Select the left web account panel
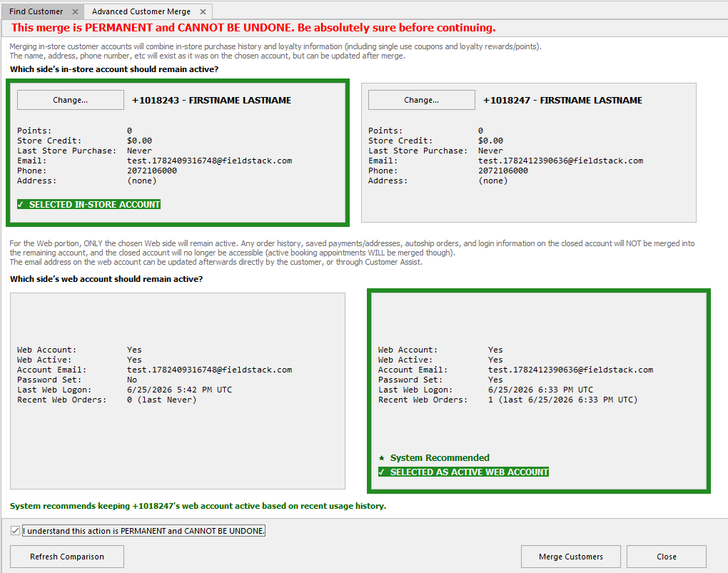Image resolution: width=728 pixels, height=573 pixels. 177,390
